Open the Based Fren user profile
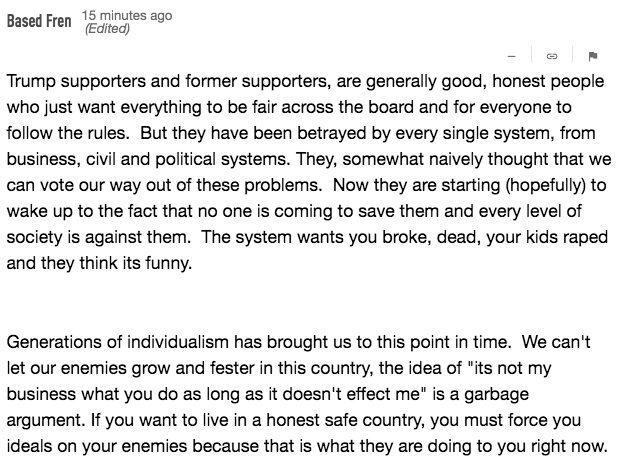The width and height of the screenshot is (618, 464). pos(39,22)
